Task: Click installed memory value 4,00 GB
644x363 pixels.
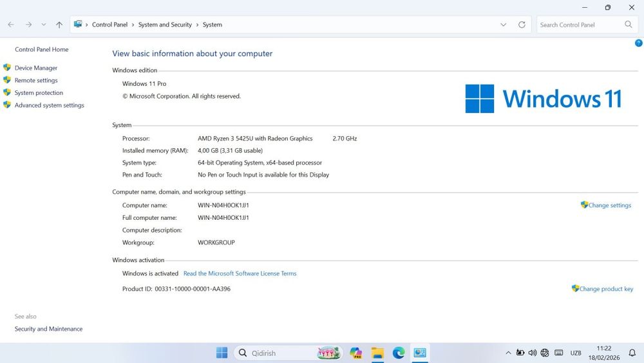Action: tap(230, 150)
